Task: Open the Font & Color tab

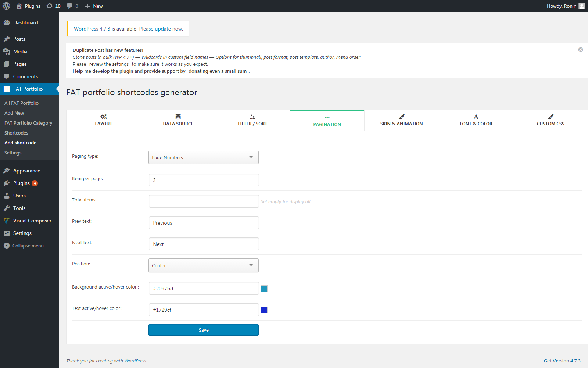Action: coord(476,120)
